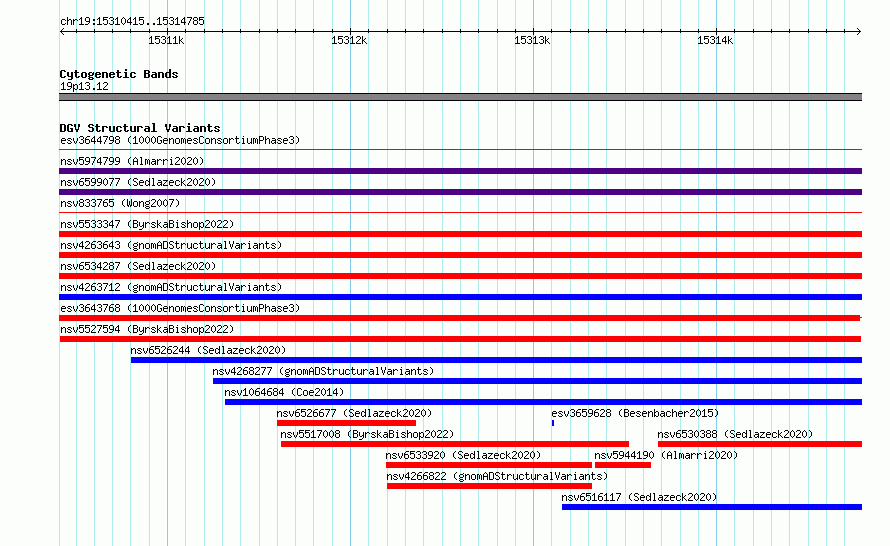Click the chr19:15310415..15314785 region label

[x=132, y=22]
